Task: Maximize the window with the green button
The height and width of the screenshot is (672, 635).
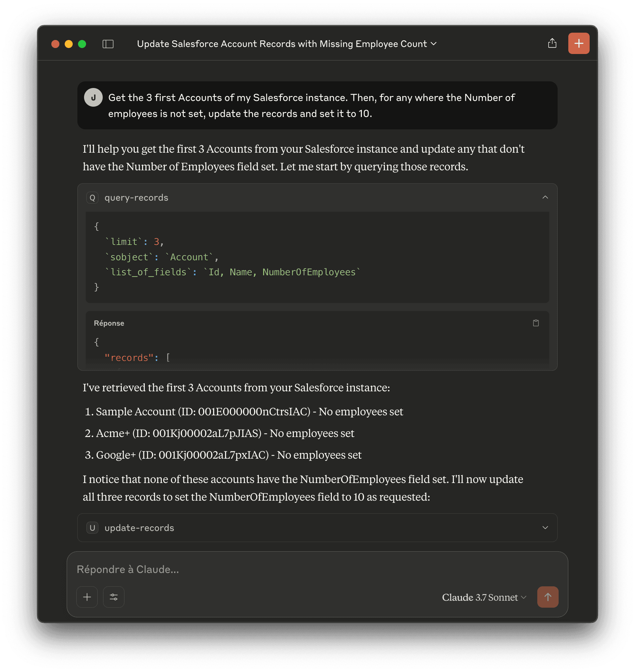Action: pos(82,44)
